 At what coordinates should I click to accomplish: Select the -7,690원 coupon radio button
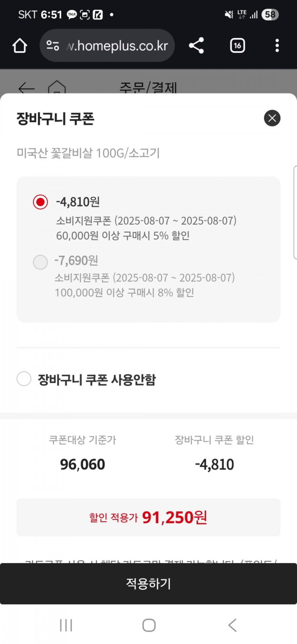click(40, 262)
